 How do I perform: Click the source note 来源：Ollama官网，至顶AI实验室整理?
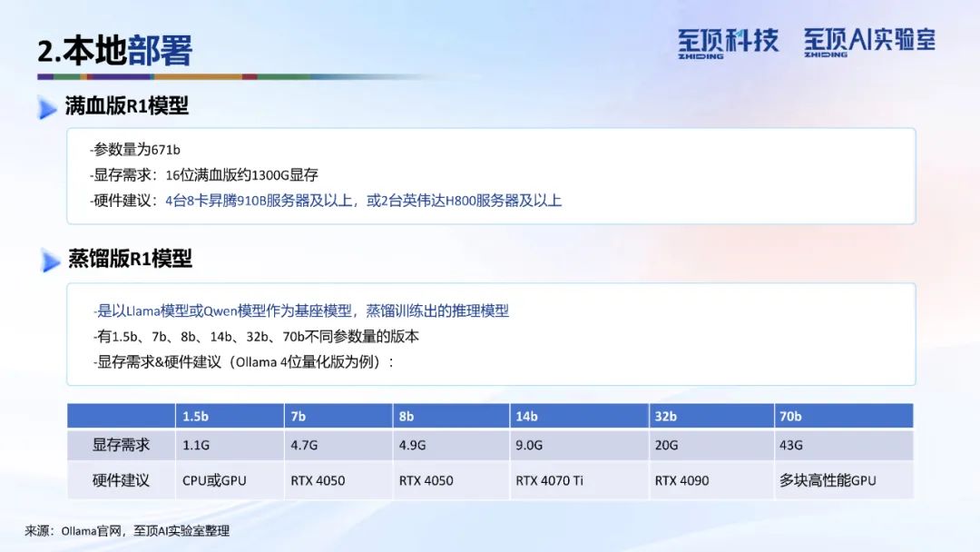coord(128,531)
